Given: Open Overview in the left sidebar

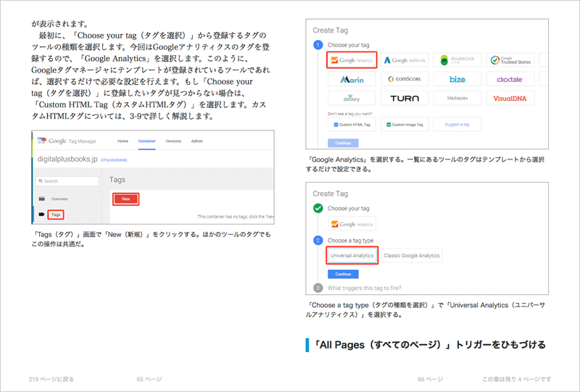Looking at the screenshot, I should (59, 199).
